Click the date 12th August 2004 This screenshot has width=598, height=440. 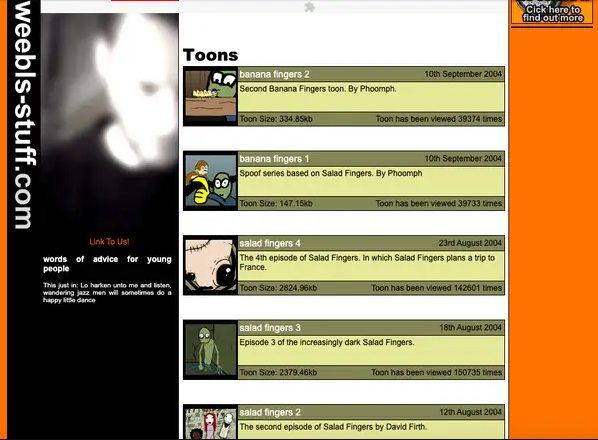(471, 412)
